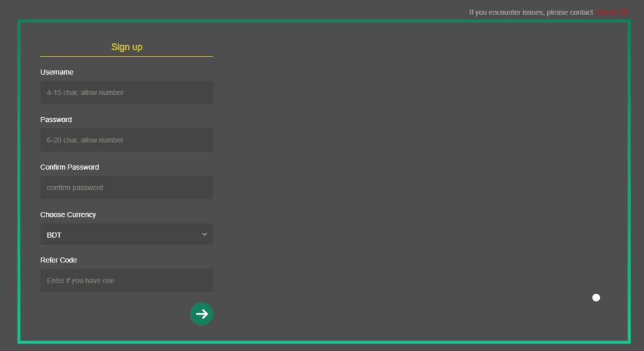Image resolution: width=644 pixels, height=351 pixels.
Task: Click the Password label text
Action: [56, 120]
